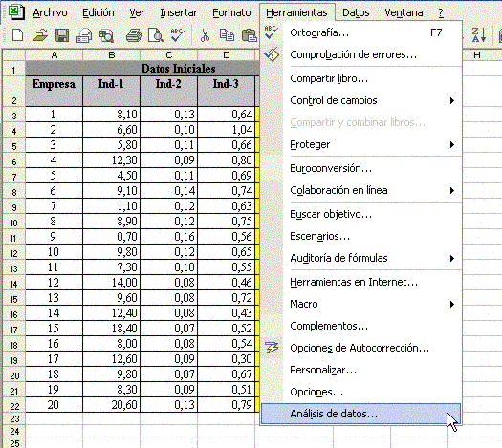Click the Copy icon in the toolbar
This screenshot has height=448, width=502.
coord(227,34)
